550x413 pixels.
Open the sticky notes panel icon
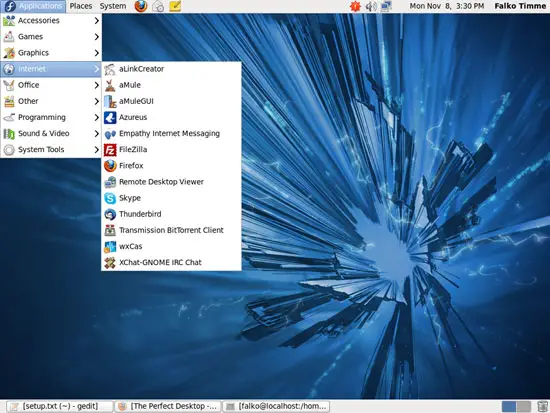pyautogui.click(x=175, y=6)
